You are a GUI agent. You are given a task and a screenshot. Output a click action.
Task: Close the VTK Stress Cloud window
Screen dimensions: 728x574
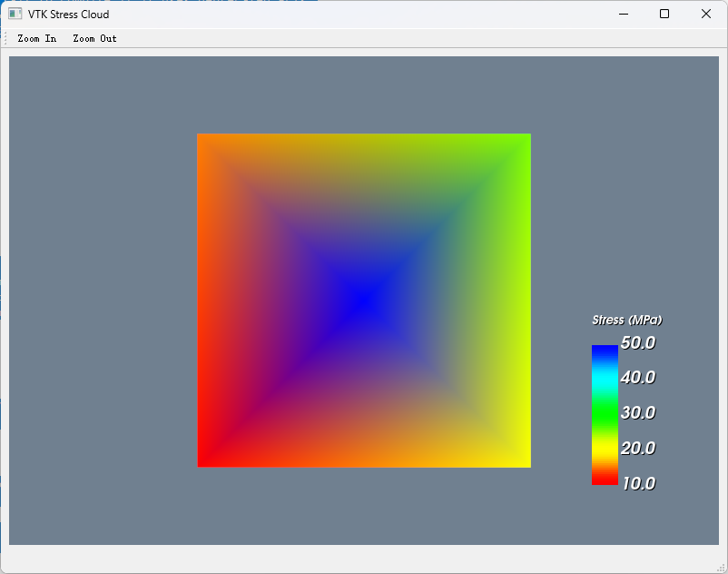pos(705,14)
